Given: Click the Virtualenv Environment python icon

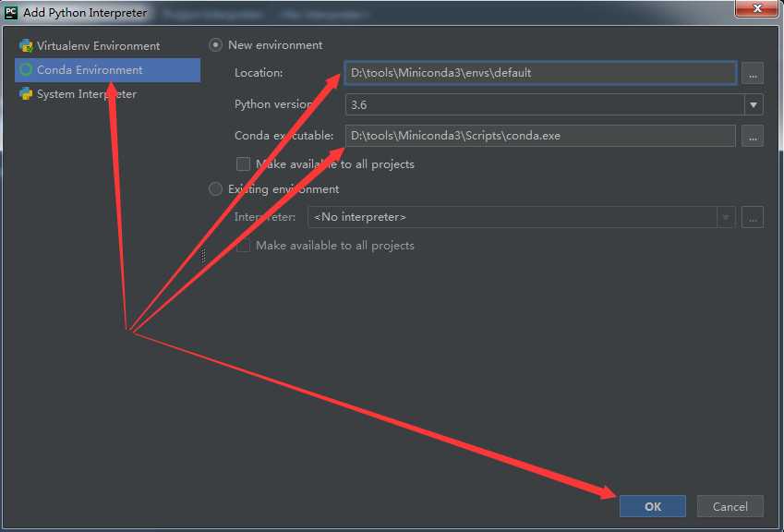Looking at the screenshot, I should [26, 45].
